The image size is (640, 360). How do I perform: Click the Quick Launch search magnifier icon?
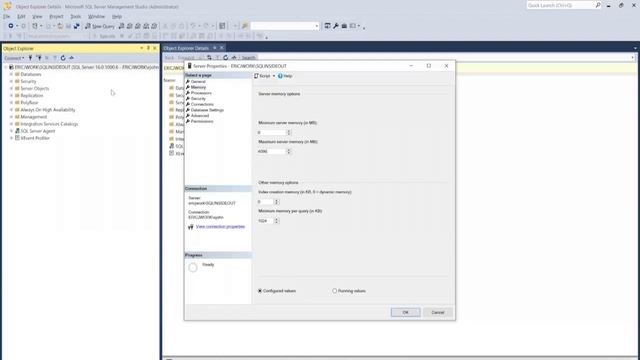(598, 5)
